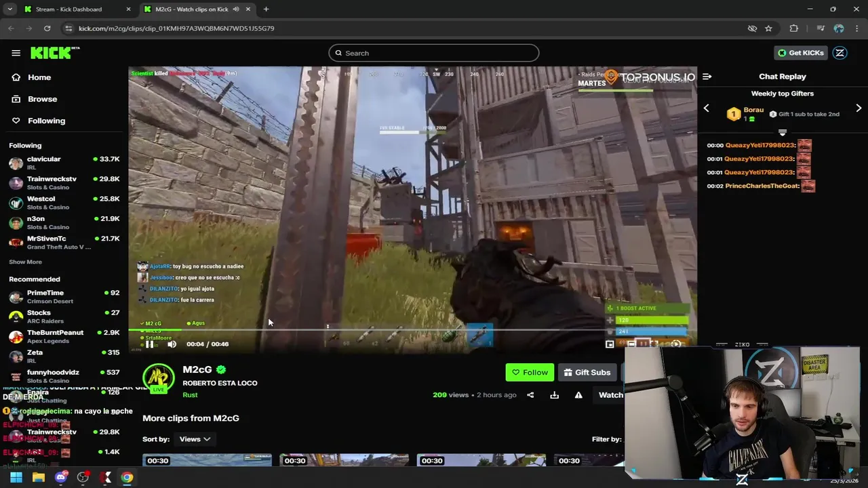Toggle picture-in-picture mode icon
This screenshot has height=488, width=868.
coord(610,344)
